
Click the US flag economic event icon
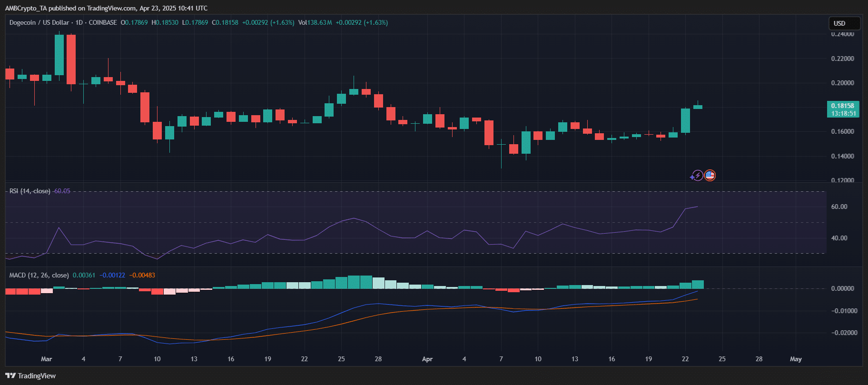pyautogui.click(x=710, y=175)
